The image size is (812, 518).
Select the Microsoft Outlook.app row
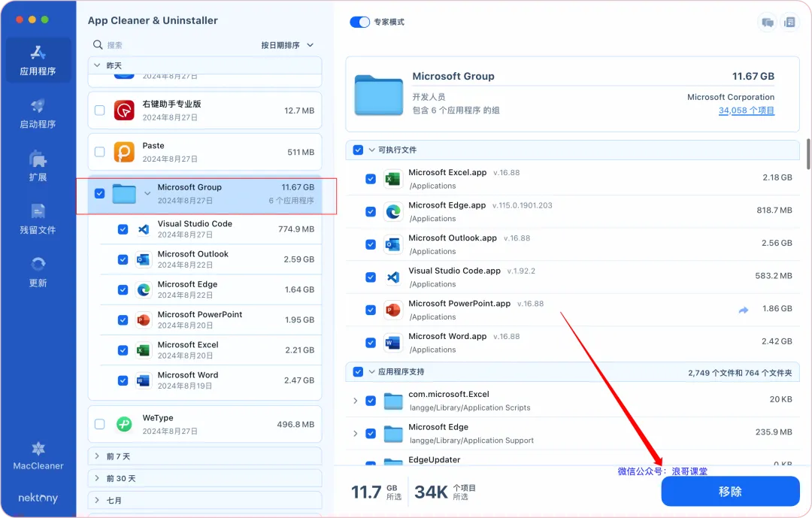[573, 244]
